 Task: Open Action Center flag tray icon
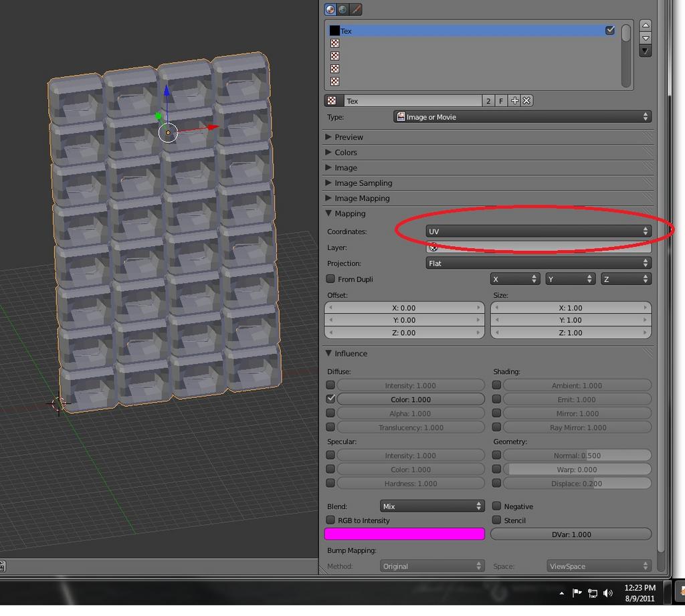[577, 593]
